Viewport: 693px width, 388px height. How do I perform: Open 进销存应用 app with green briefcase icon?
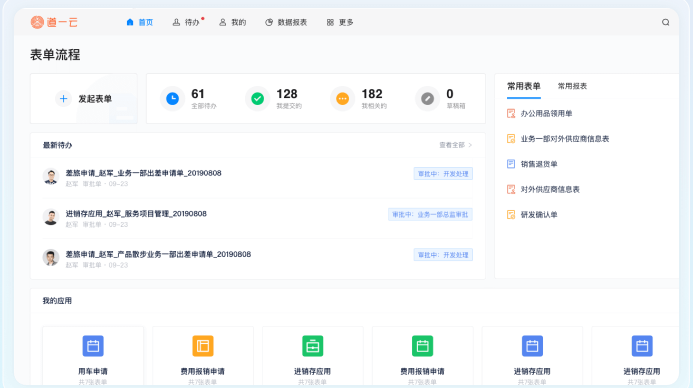pyautogui.click(x=312, y=357)
